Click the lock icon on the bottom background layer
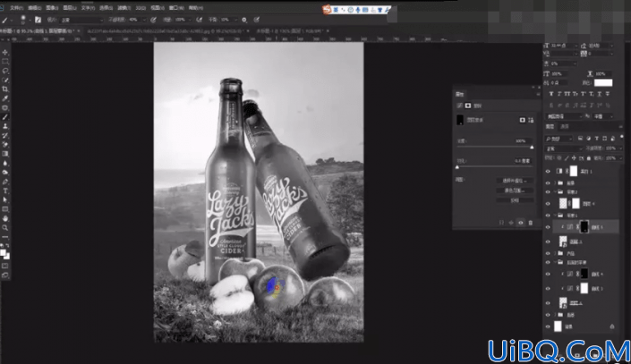Image resolution: width=631 pixels, height=364 pixels. [611, 326]
